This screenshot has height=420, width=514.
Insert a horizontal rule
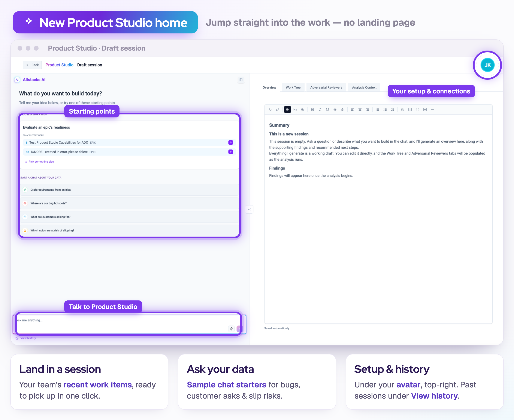point(433,109)
